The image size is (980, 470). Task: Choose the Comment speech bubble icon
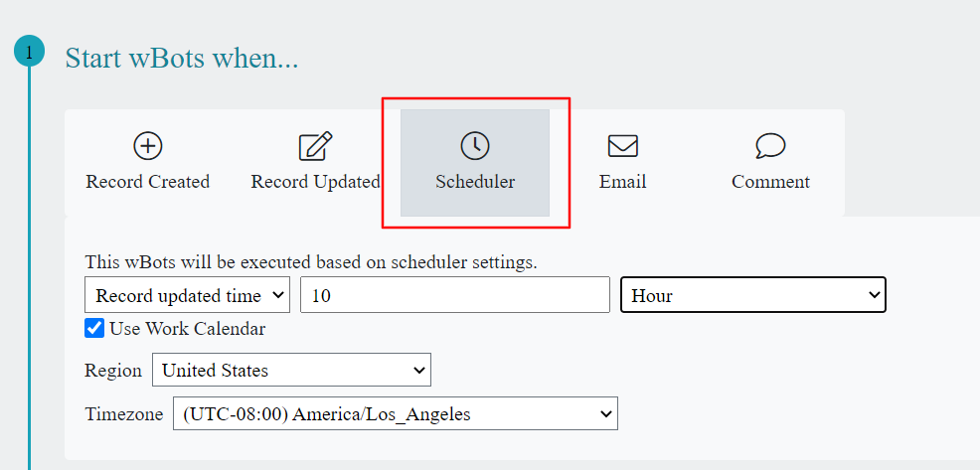pyautogui.click(x=770, y=146)
